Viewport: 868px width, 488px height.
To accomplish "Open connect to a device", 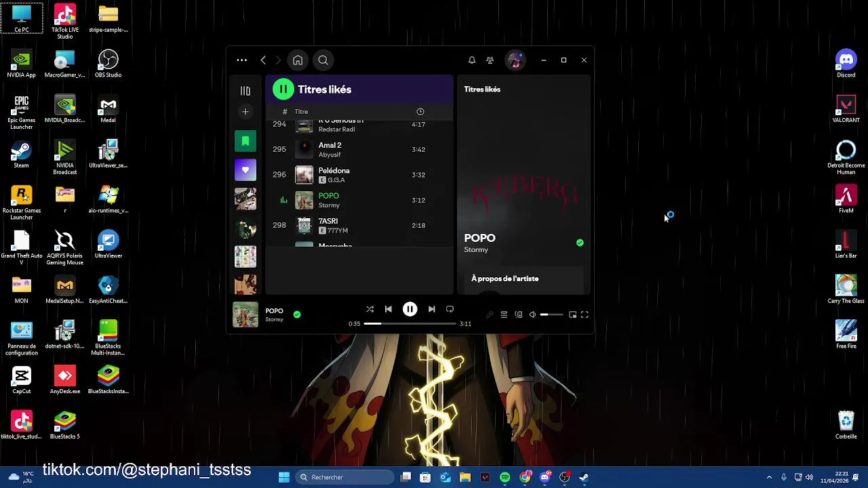I will coord(519,314).
